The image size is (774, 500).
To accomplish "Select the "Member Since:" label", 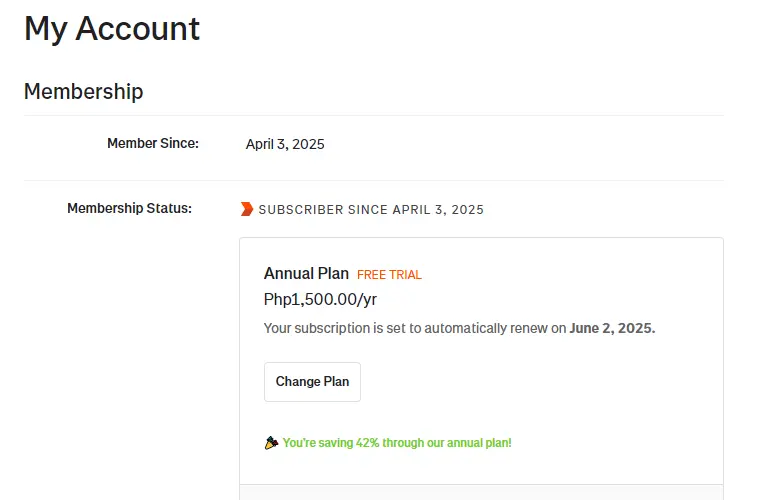I will [153, 143].
